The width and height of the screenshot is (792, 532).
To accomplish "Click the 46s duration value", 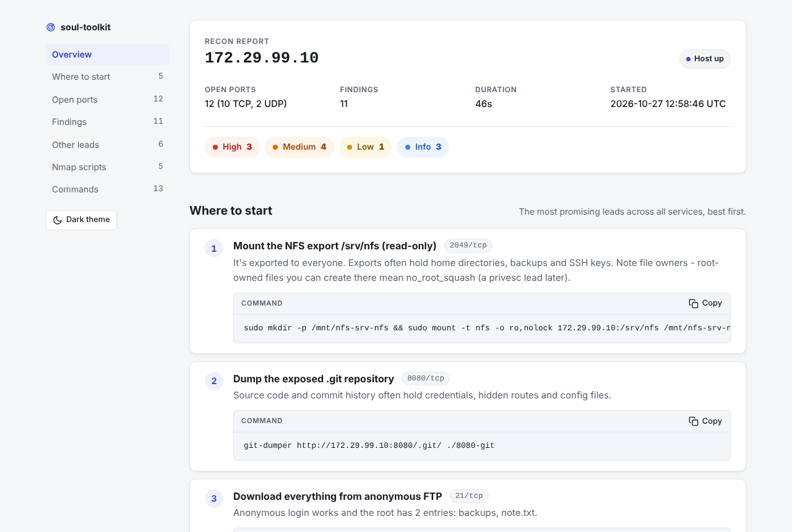I will 483,104.
